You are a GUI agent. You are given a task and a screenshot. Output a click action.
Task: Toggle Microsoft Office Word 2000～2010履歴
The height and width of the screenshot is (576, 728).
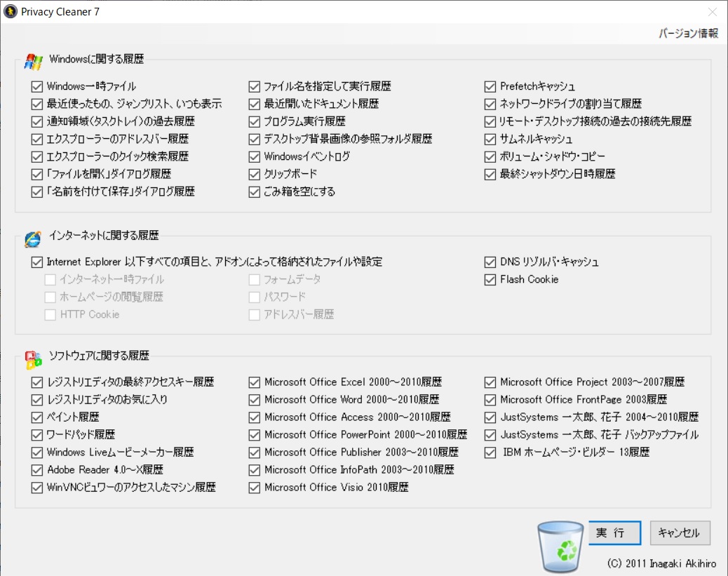(x=254, y=400)
